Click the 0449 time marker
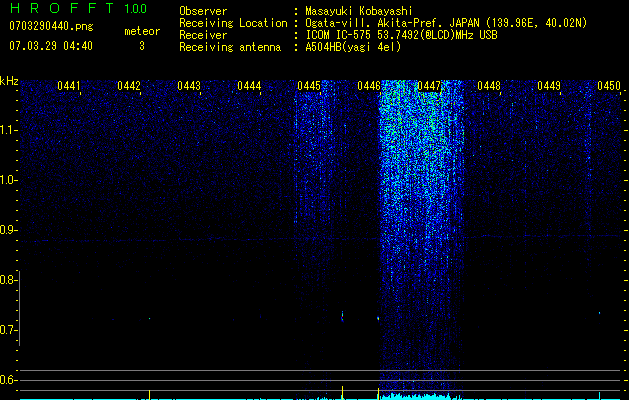 pos(549,86)
